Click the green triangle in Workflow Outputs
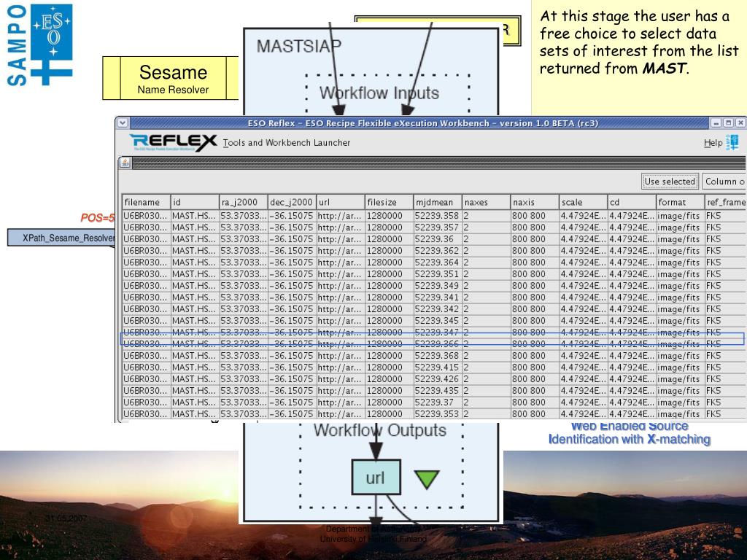This screenshot has width=747, height=560. click(x=426, y=480)
